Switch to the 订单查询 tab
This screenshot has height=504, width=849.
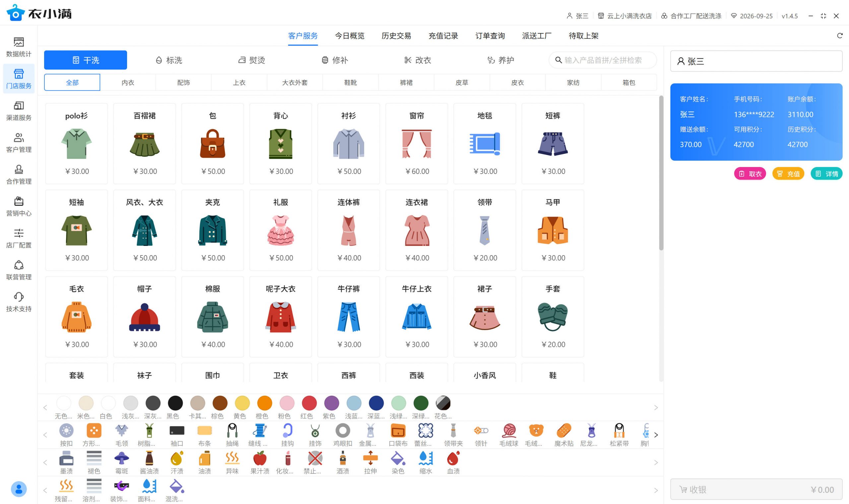click(490, 36)
